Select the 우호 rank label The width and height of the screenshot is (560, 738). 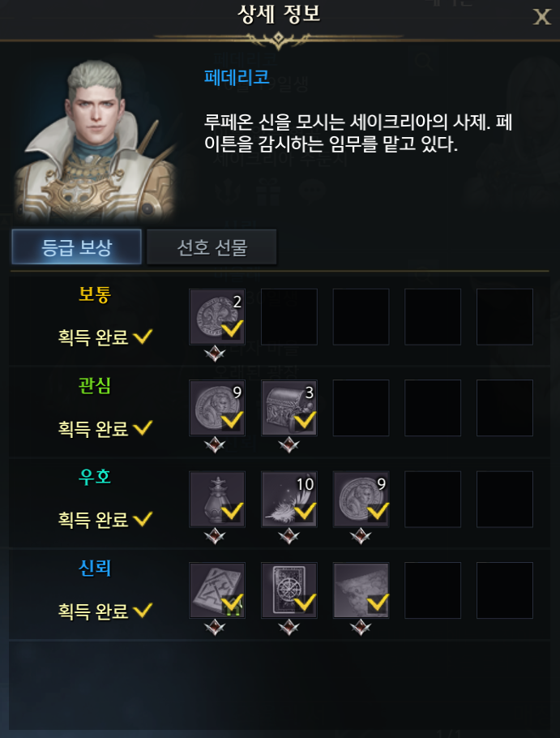coord(95,476)
